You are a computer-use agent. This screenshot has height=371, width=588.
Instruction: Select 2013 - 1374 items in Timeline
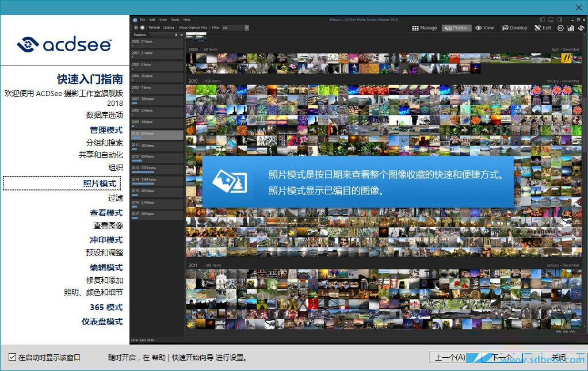click(156, 169)
